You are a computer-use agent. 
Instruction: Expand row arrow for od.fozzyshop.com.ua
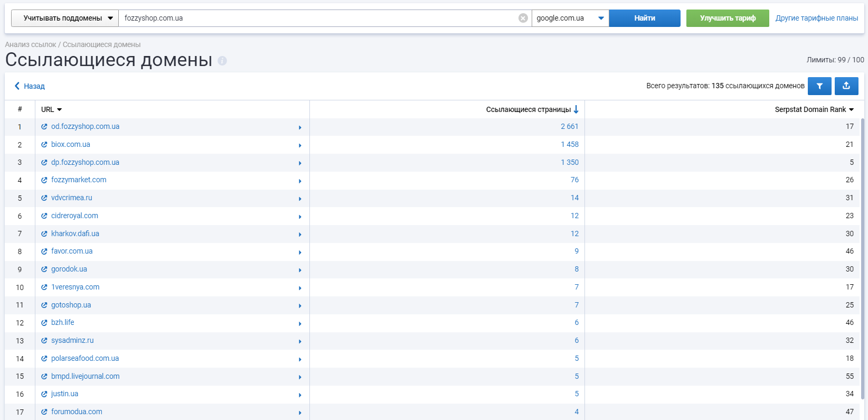(300, 127)
